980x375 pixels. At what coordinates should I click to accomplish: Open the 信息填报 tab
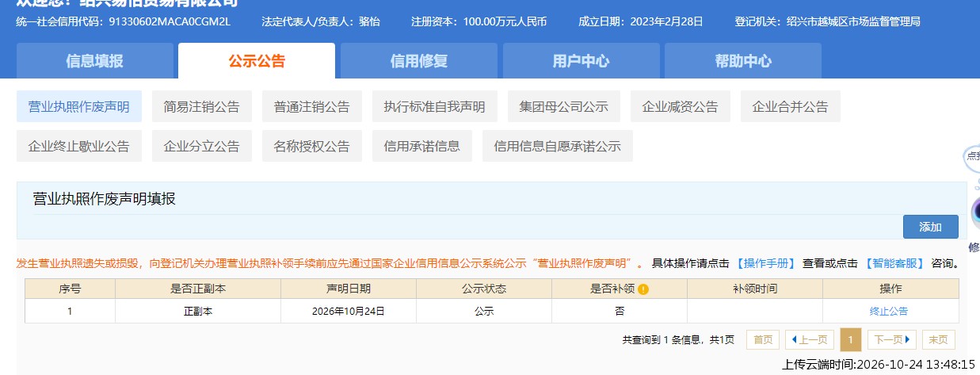point(95,61)
